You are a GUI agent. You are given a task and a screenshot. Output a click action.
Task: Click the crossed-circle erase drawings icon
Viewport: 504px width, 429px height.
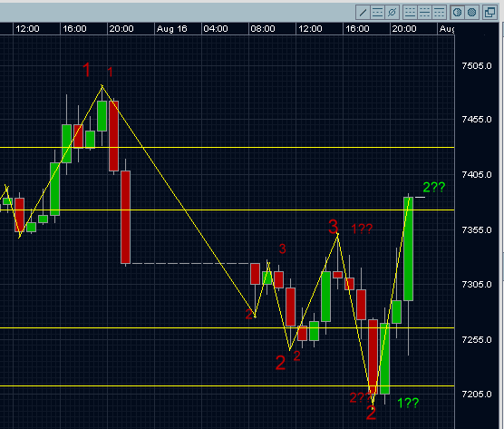click(393, 13)
